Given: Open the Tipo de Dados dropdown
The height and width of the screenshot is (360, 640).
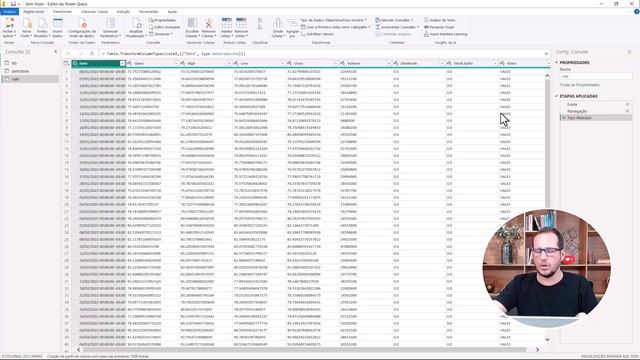Looking at the screenshot, I should point(333,20).
